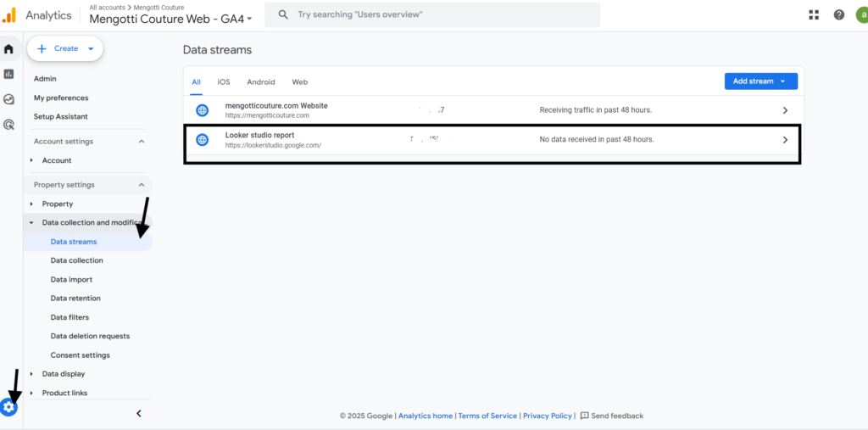This screenshot has height=430, width=868.
Task: Collapse the Property settings section
Action: point(142,185)
